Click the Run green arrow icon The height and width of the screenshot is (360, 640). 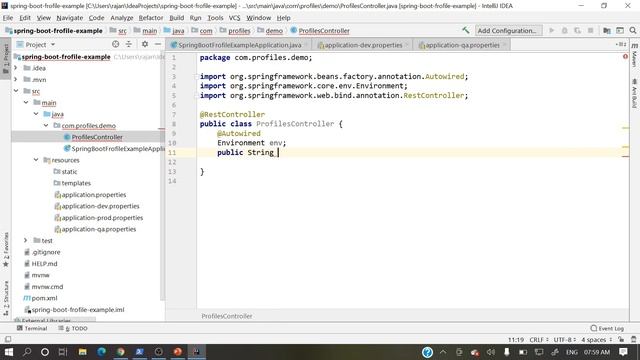551,30
